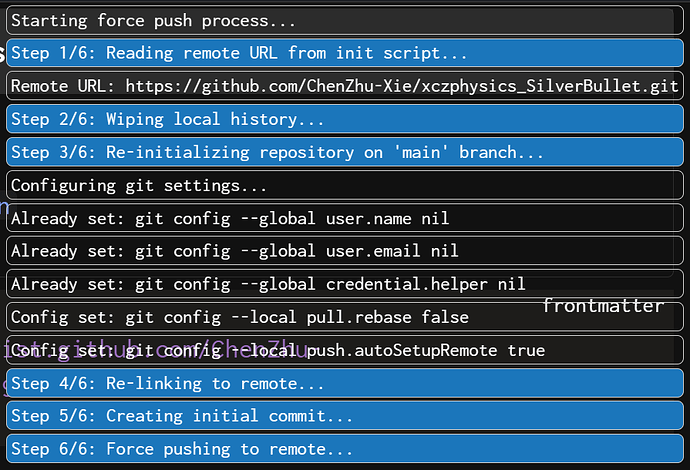
Task: Click the 'Configuring git settings...' message
Action: tap(139, 185)
